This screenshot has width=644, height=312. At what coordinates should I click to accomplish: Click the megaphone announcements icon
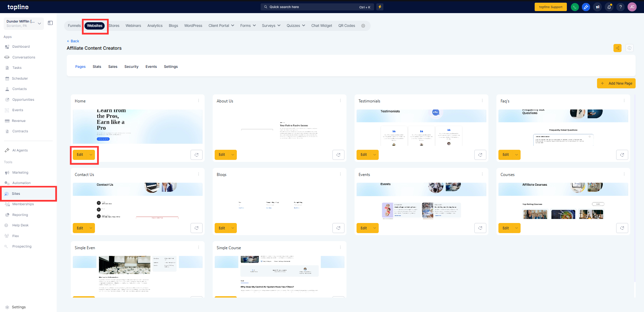(597, 7)
